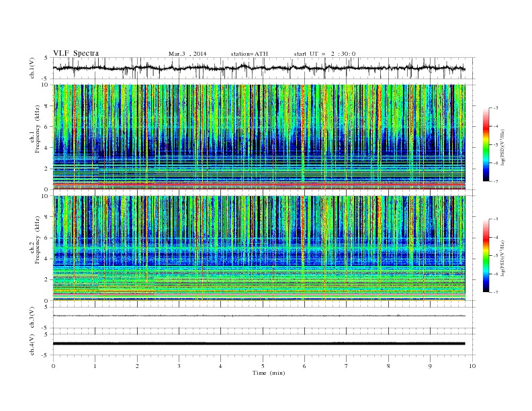Click the ch.1 spectrogram color bar

486,144
